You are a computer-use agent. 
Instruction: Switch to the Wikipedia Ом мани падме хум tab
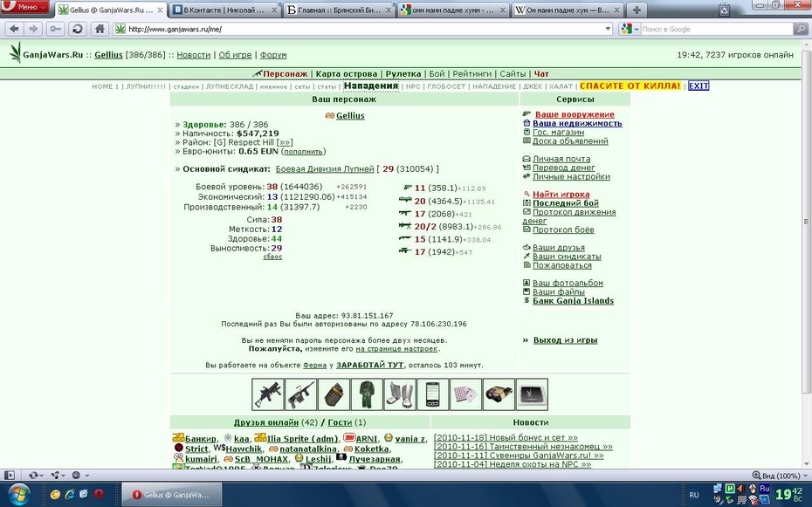tap(568, 10)
